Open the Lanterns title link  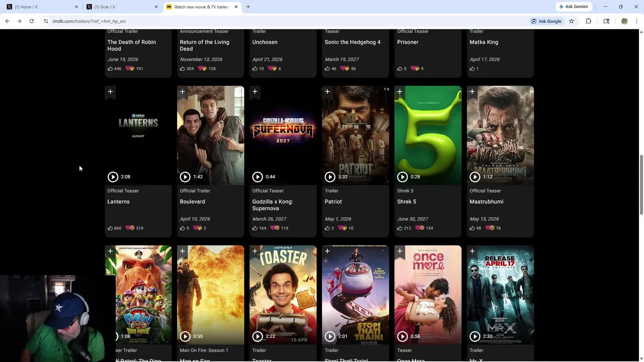[x=118, y=202]
